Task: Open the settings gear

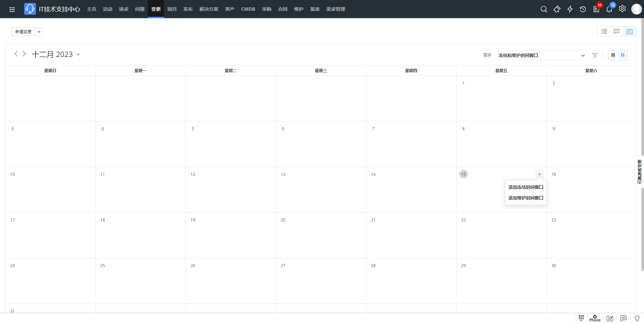Action: pos(622,9)
